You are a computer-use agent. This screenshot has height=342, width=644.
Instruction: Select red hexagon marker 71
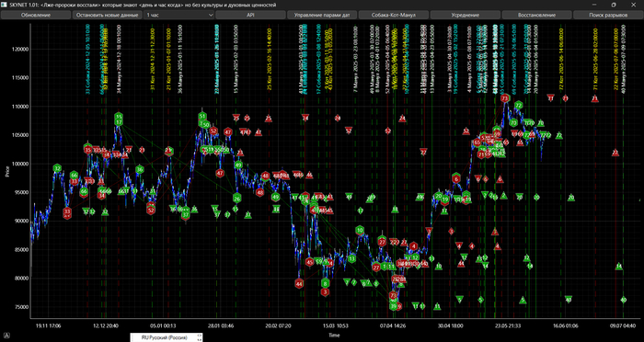tap(481, 154)
